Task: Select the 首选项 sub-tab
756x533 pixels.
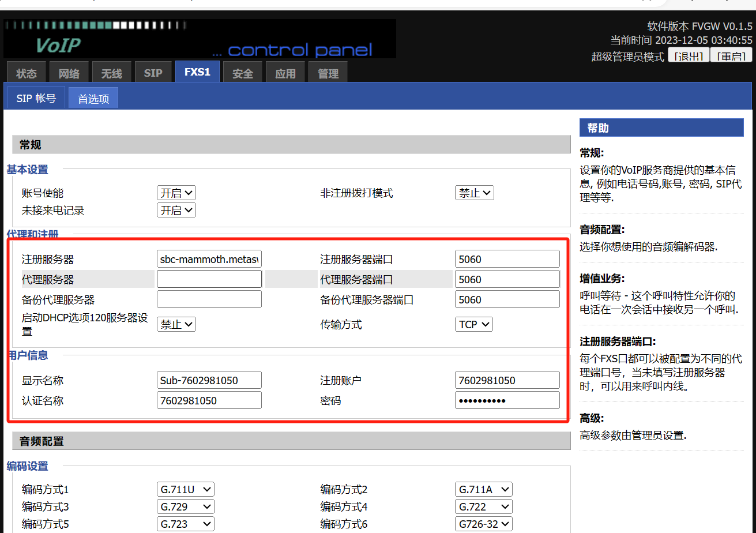Action: point(93,99)
